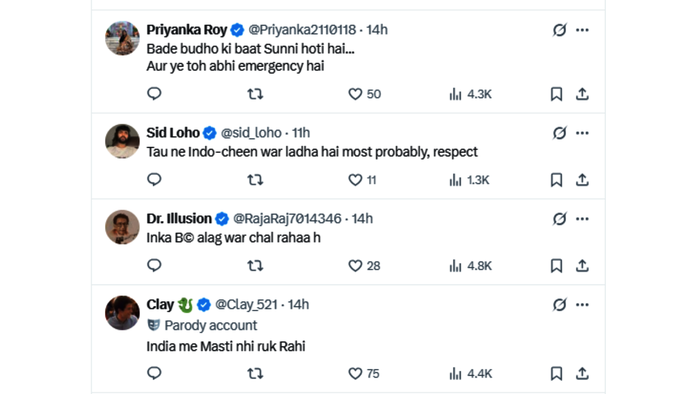Viewport: 700px width, 394px height.
Task: Expand the three-dot menu on Dr. Illusion's tweet
Action: click(582, 219)
